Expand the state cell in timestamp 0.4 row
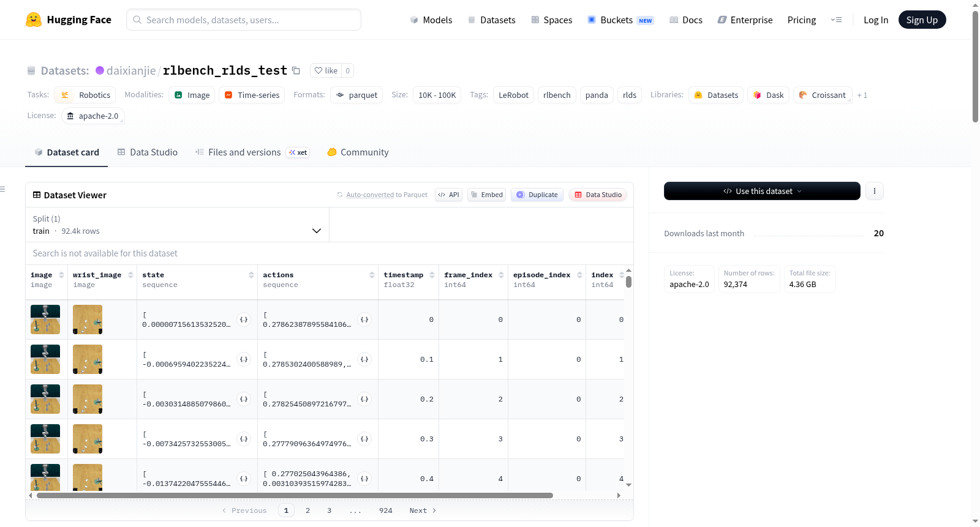980x527 pixels. 244,479
